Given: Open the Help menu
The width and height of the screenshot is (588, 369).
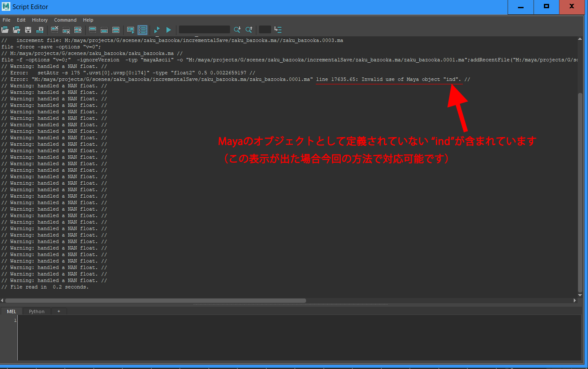Looking at the screenshot, I should coord(88,20).
